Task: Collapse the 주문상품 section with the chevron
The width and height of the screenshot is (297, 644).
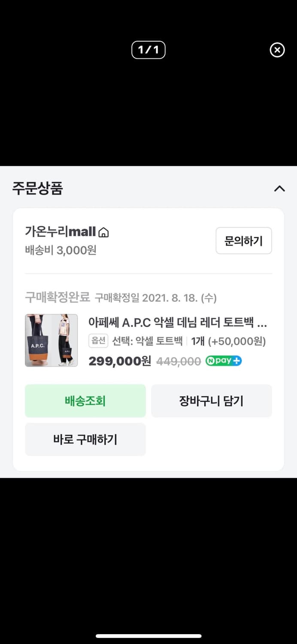Action: (x=279, y=189)
